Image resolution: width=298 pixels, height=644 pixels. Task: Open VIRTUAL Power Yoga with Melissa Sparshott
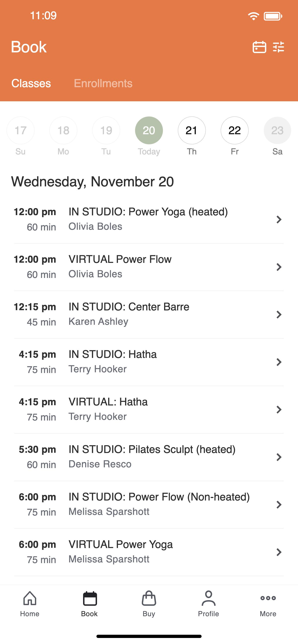tap(121, 552)
